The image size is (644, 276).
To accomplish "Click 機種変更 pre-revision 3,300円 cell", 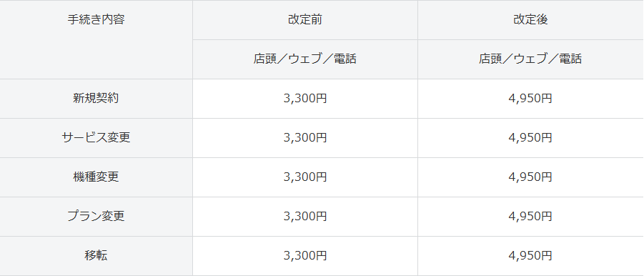I will click(x=305, y=177).
